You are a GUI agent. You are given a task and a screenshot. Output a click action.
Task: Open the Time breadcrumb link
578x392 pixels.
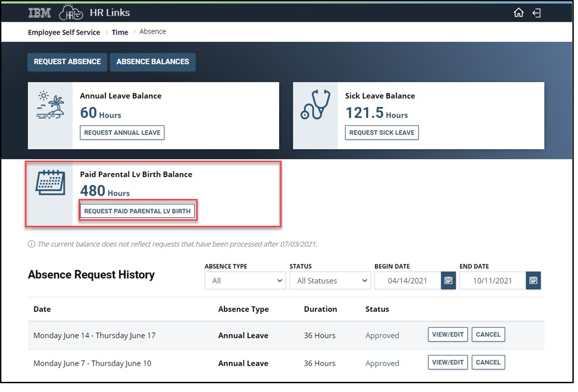[120, 32]
